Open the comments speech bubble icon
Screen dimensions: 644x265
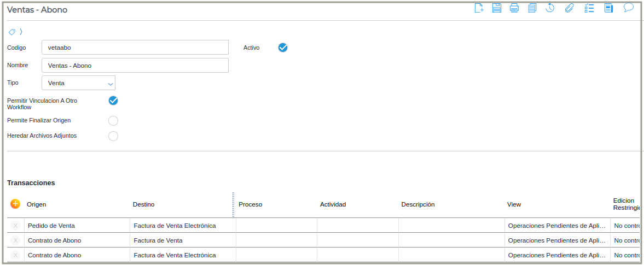[629, 8]
